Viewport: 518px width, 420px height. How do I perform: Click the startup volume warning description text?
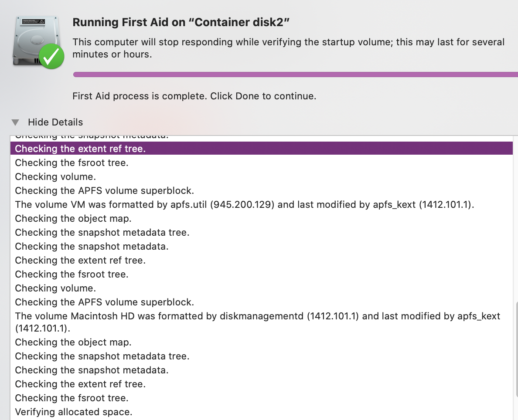pos(288,48)
